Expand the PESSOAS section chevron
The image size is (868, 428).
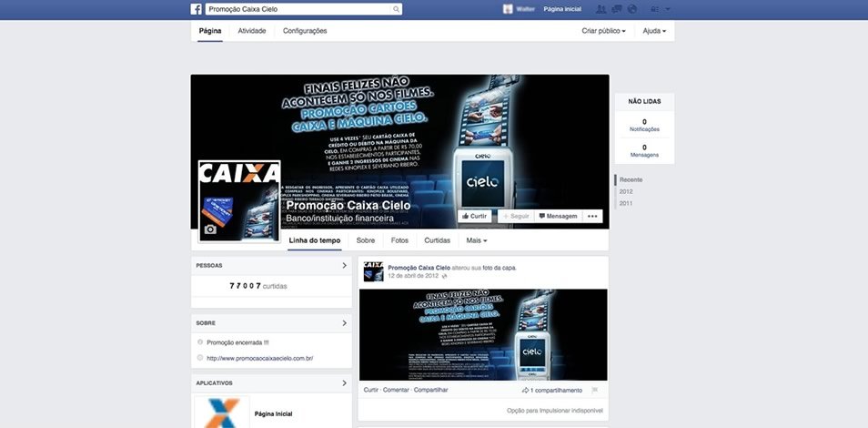pos(344,266)
